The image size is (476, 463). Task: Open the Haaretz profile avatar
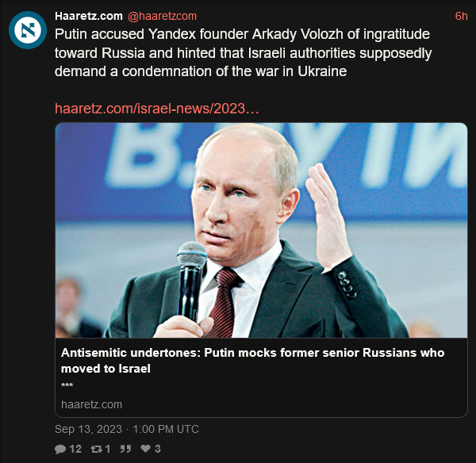pos(28,30)
